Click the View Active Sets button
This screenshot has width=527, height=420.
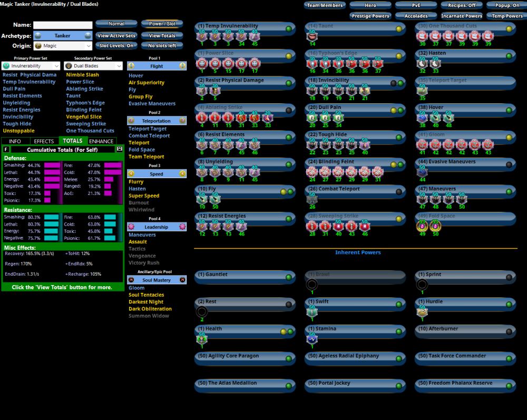coord(116,36)
